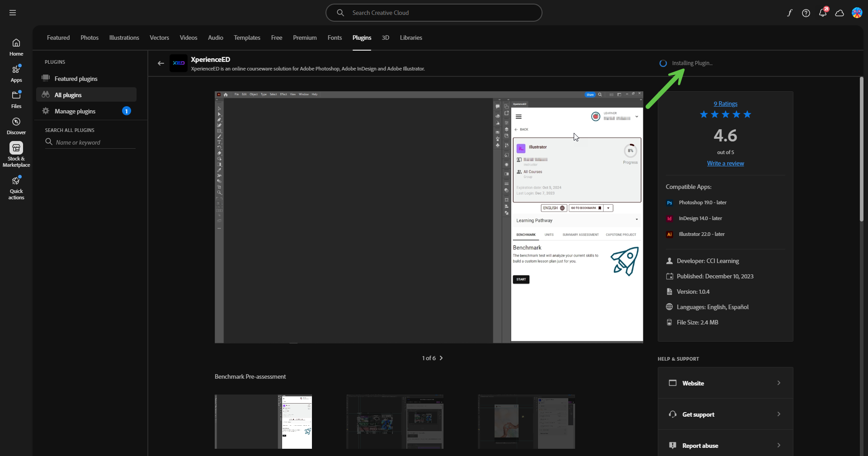Switch to the Free tab
Image resolution: width=868 pixels, height=456 pixels.
pyautogui.click(x=277, y=38)
